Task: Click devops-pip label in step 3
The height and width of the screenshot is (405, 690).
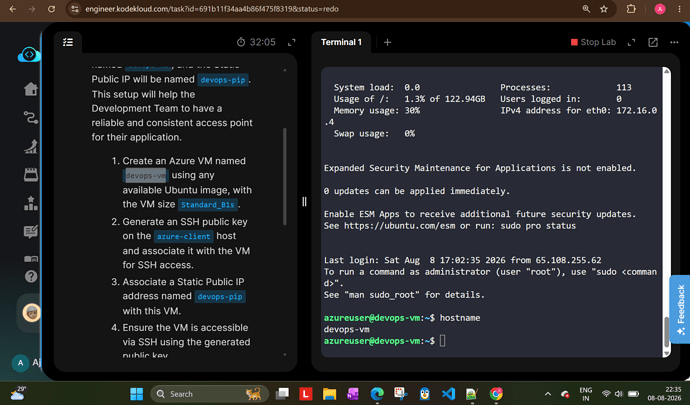Action: pos(220,296)
